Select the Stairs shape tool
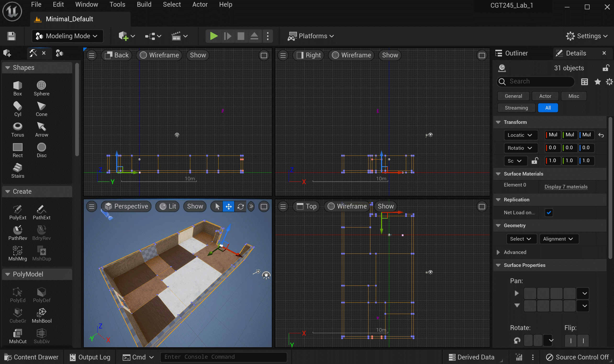The height and width of the screenshot is (364, 614). click(x=17, y=171)
